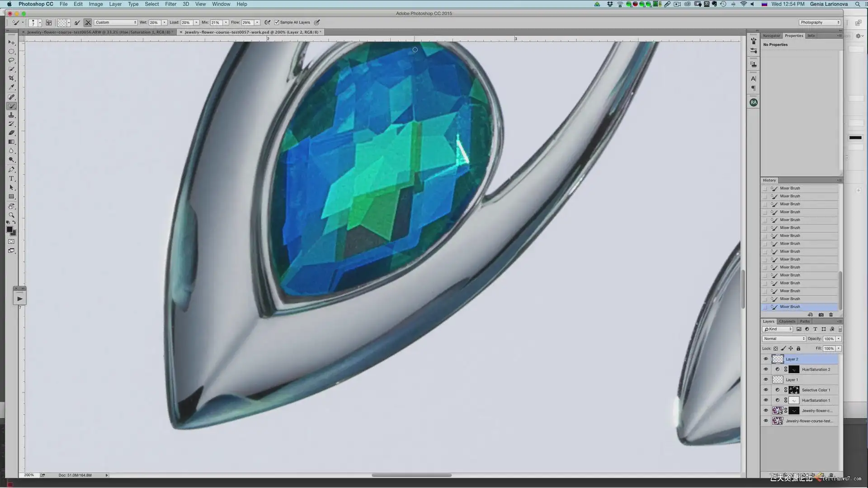Viewport: 868px width, 488px height.
Task: Expand the Photography workspace dropdown
Action: (819, 22)
